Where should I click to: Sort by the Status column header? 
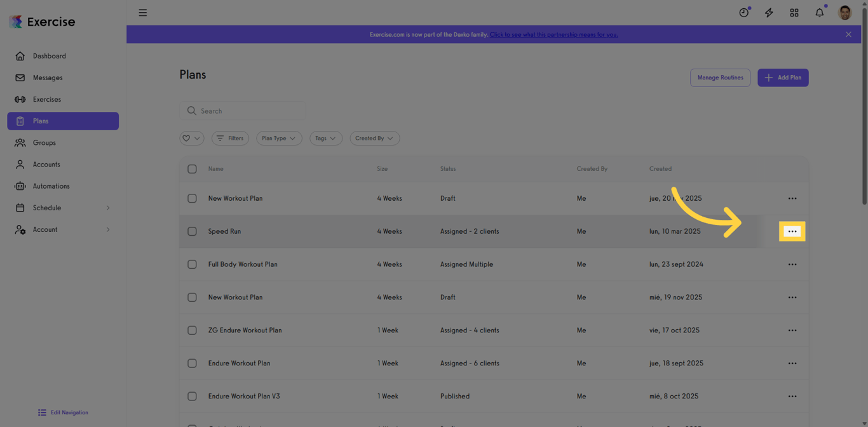(x=448, y=169)
